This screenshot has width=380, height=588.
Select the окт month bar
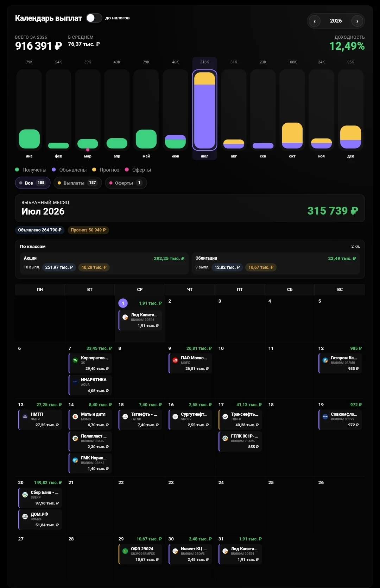292,110
